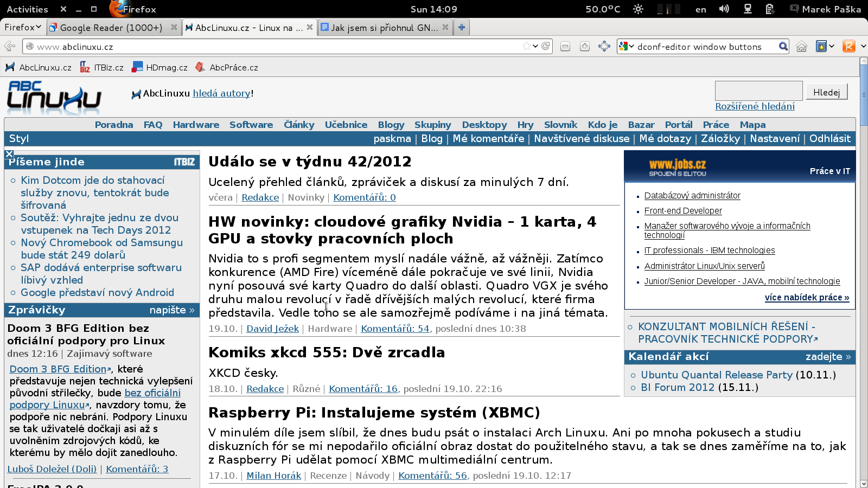Click the vertical scrollbar up arrow
The image size is (868, 488).
pos(864,61)
